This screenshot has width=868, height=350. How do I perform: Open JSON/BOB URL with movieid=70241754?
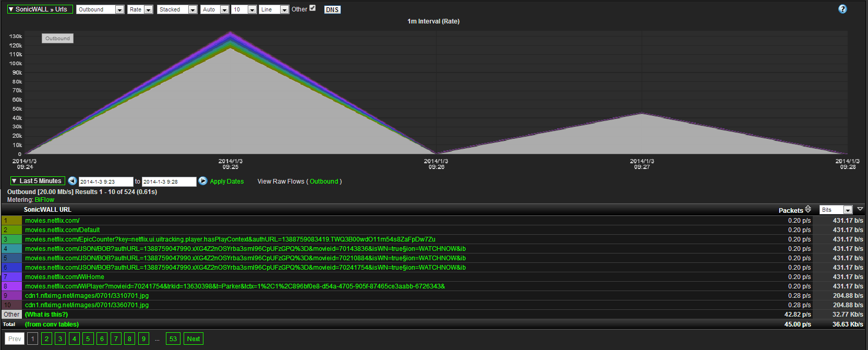pyautogui.click(x=245, y=268)
